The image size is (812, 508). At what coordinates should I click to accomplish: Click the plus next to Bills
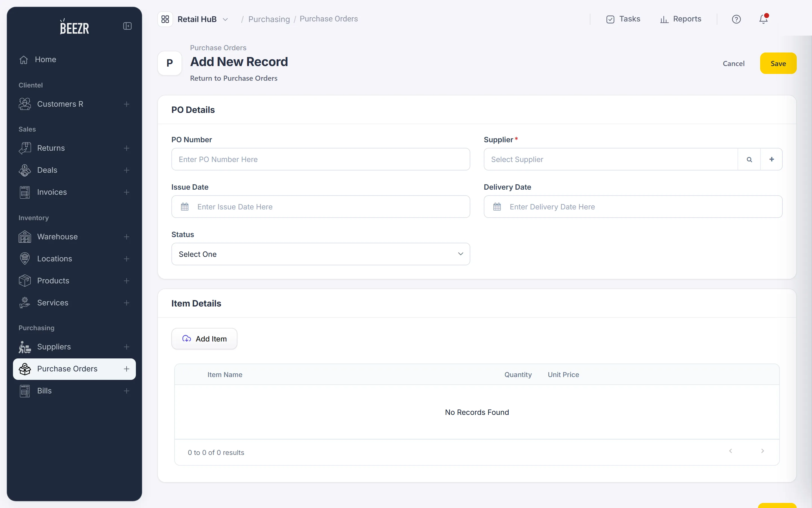click(127, 391)
